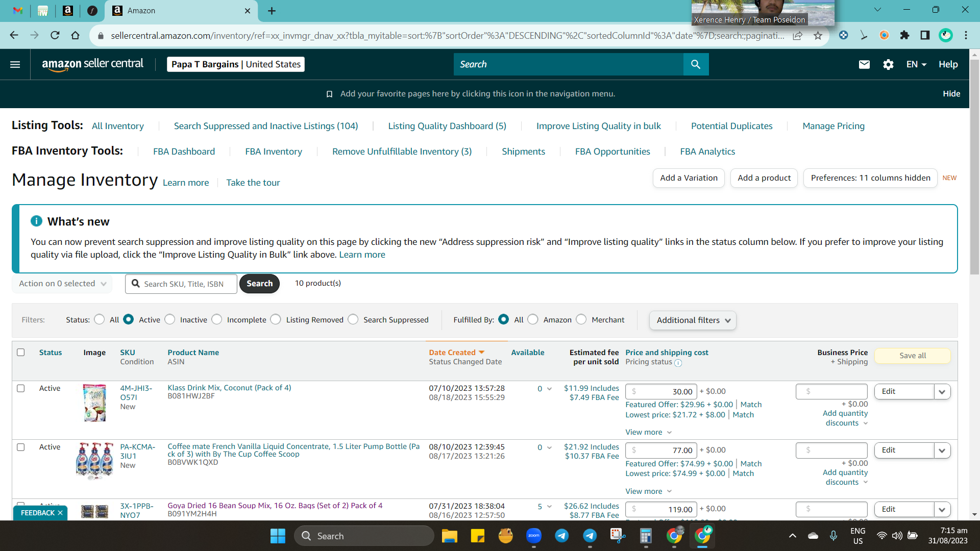
Task: Toggle the browser side panel icon
Action: [x=925, y=35]
